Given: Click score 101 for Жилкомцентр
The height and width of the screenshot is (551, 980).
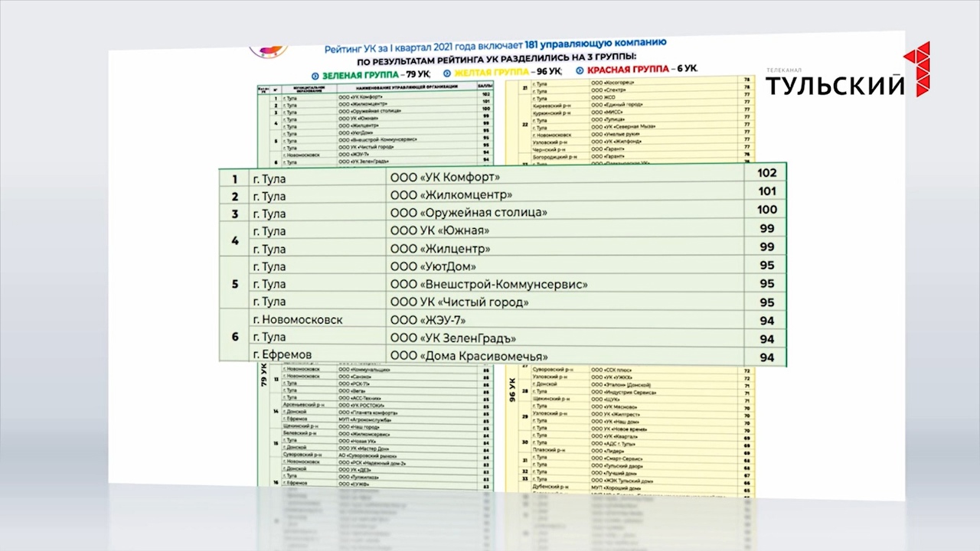Looking at the screenshot, I should click(x=766, y=191).
